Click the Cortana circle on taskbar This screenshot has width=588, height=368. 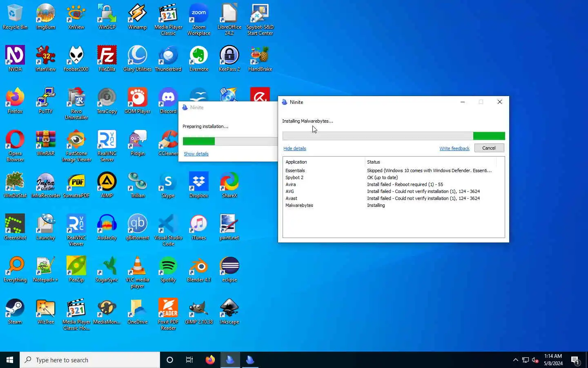(x=170, y=360)
